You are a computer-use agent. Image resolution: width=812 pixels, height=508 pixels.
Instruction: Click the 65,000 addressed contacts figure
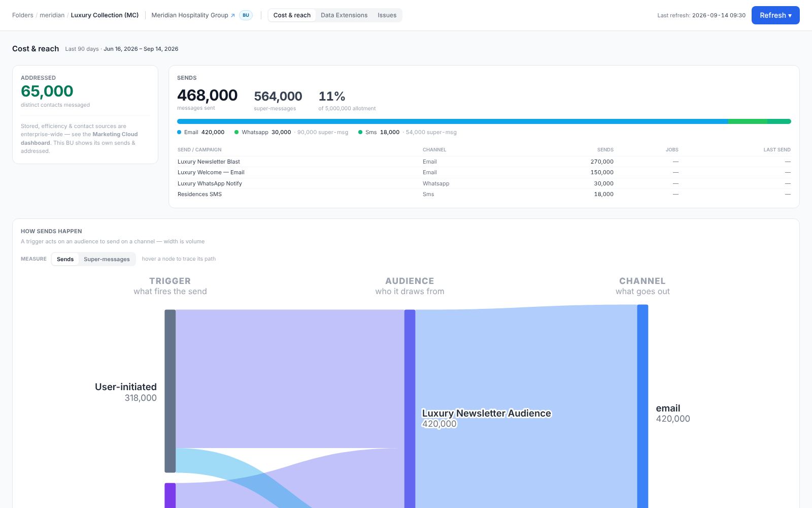tap(47, 91)
